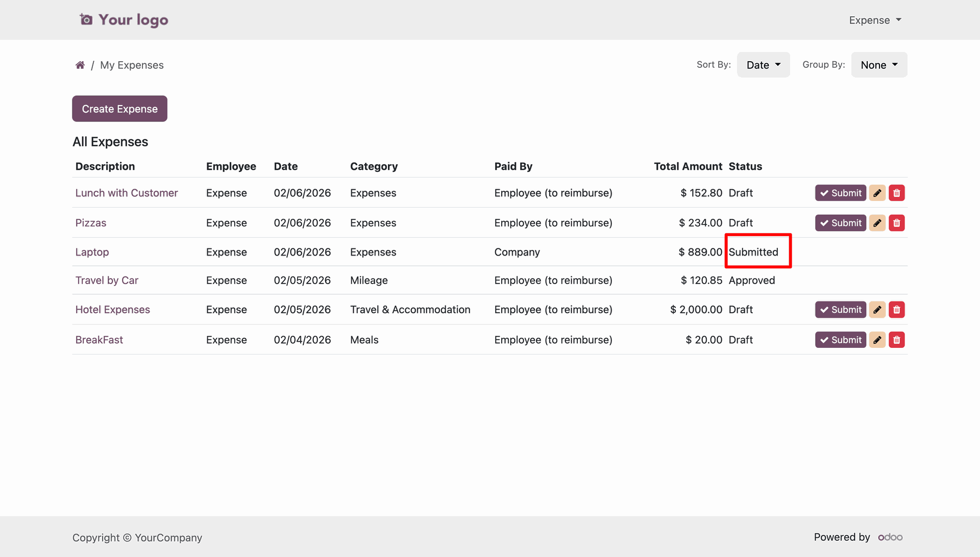Click the Odoo logo in the footer

tap(890, 537)
